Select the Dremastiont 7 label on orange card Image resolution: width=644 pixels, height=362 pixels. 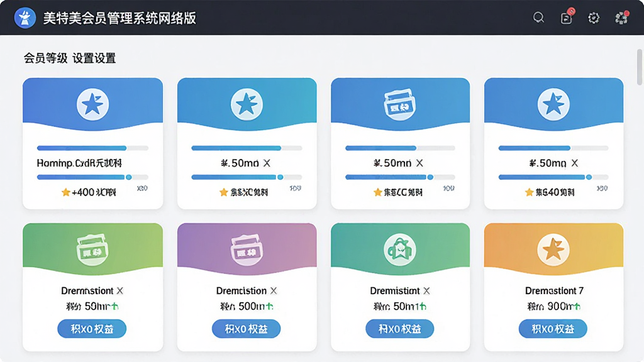pyautogui.click(x=554, y=291)
